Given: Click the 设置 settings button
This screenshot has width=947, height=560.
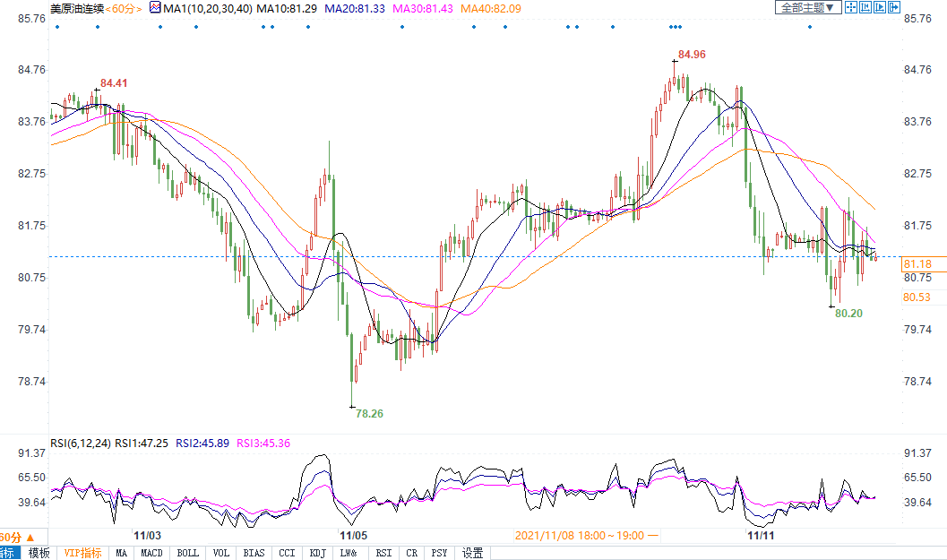Looking at the screenshot, I should point(472,553).
